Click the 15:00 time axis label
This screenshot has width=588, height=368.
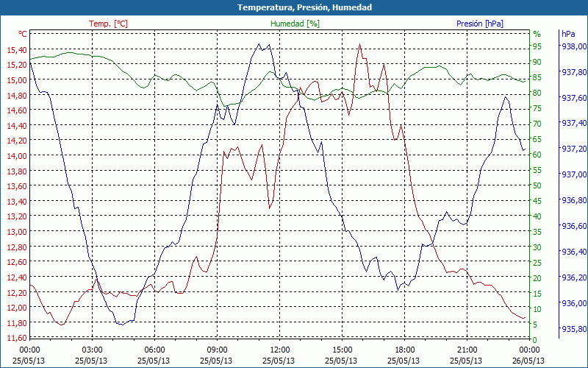pos(343,350)
